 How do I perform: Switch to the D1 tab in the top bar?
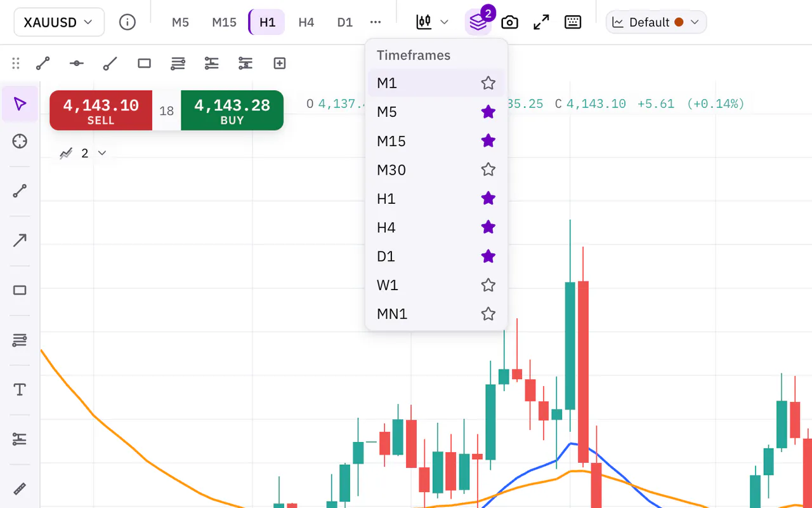point(344,22)
